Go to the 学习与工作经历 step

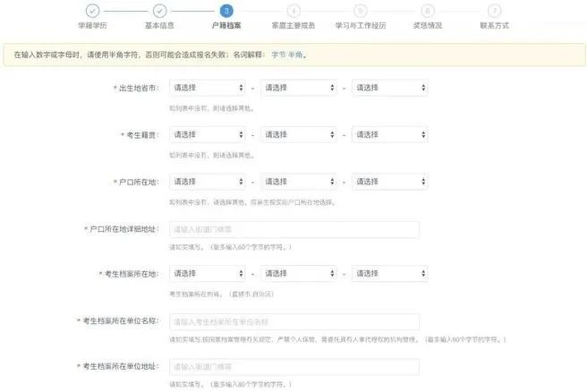tap(361, 25)
